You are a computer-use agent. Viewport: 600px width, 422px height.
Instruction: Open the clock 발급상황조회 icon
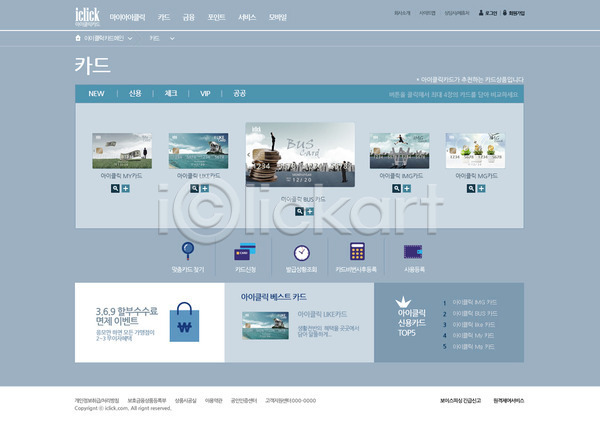coord(301,252)
